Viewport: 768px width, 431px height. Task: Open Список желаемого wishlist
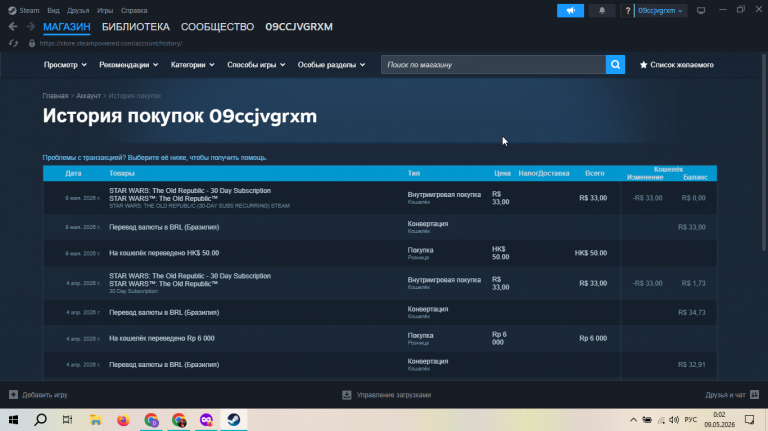(x=681, y=65)
